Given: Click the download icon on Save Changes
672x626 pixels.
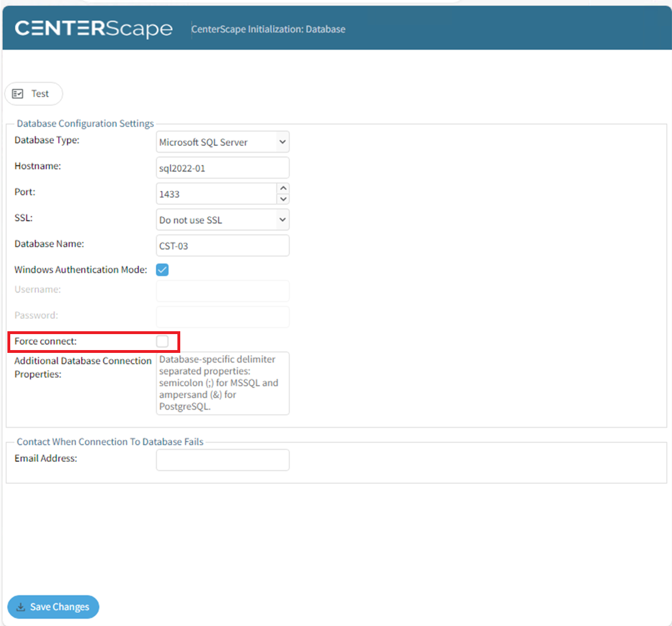Looking at the screenshot, I should pos(21,607).
